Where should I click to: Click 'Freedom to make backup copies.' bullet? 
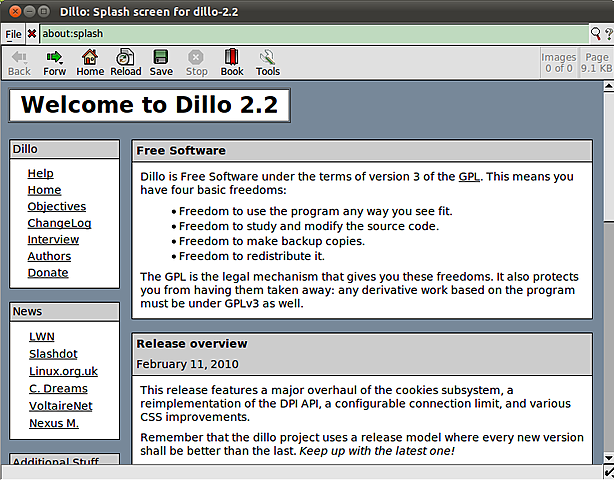(x=272, y=241)
